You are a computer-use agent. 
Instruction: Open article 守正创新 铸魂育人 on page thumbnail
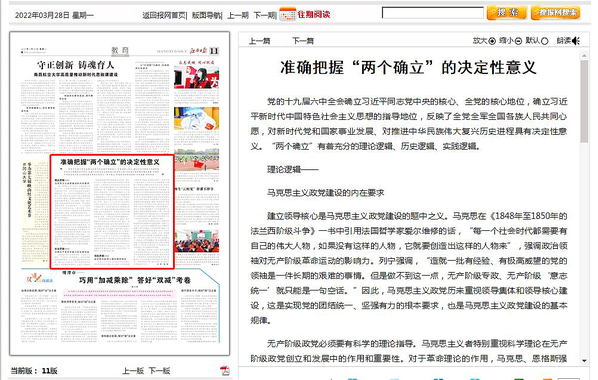[x=76, y=65]
